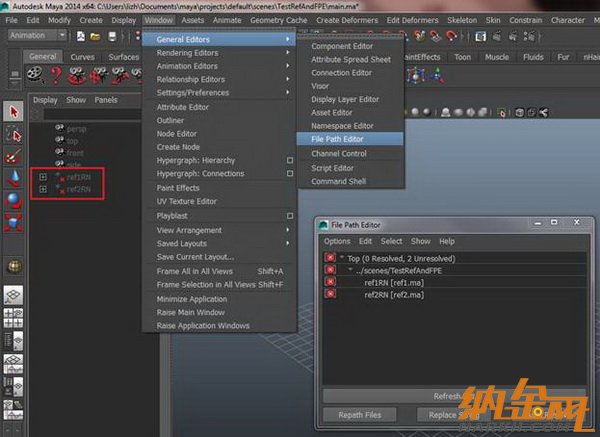Open the Constrain menu
This screenshot has width=600, height=437.
tap(525, 20)
